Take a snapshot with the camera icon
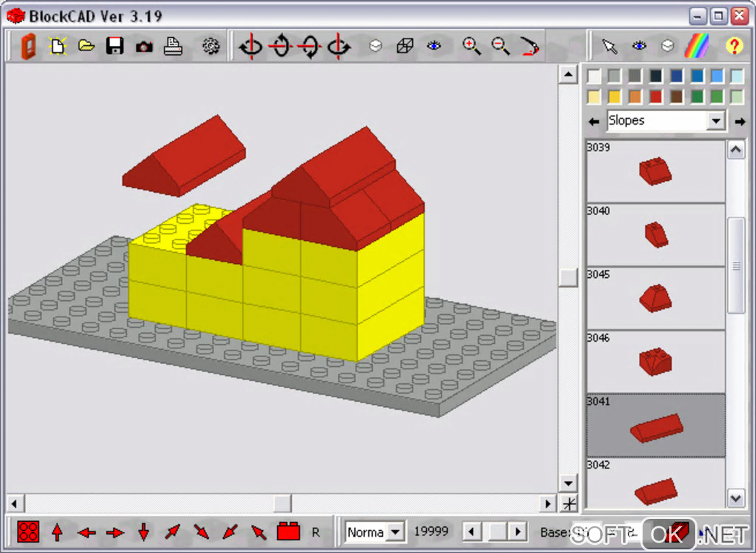This screenshot has height=553, width=756. (144, 47)
